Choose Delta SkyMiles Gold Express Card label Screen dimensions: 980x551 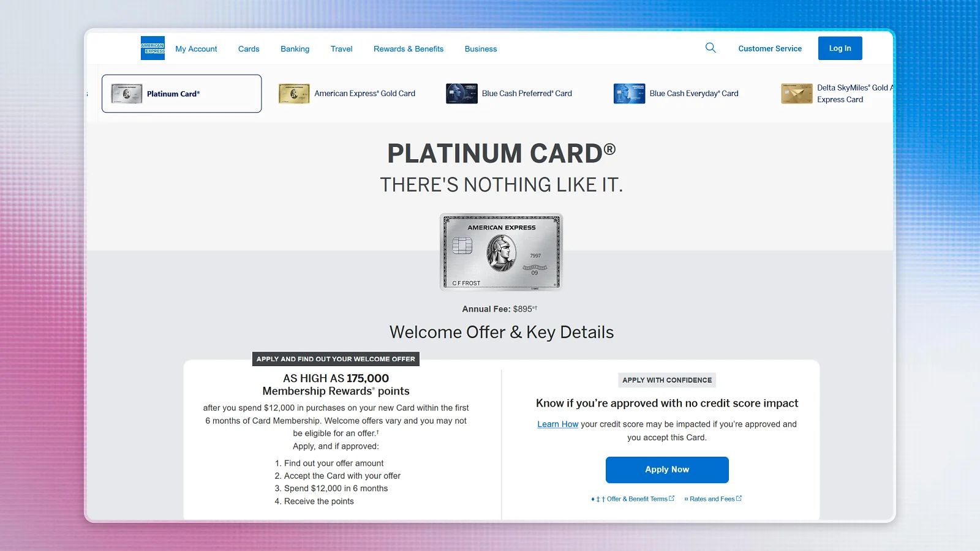[855, 94]
